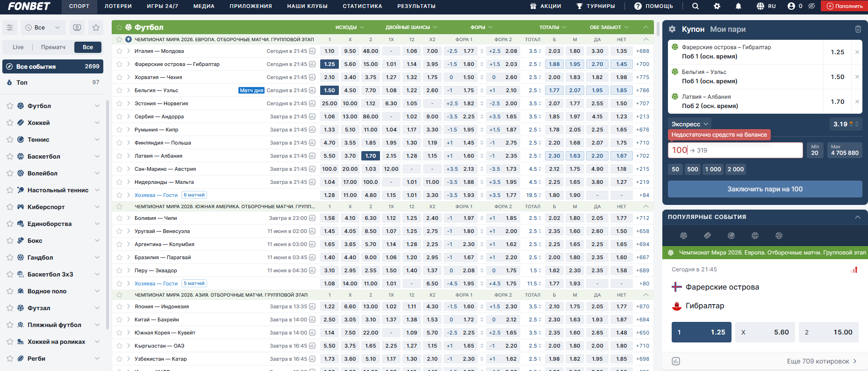
Task: Select volleyball icon in popular events
Action: [779, 235]
